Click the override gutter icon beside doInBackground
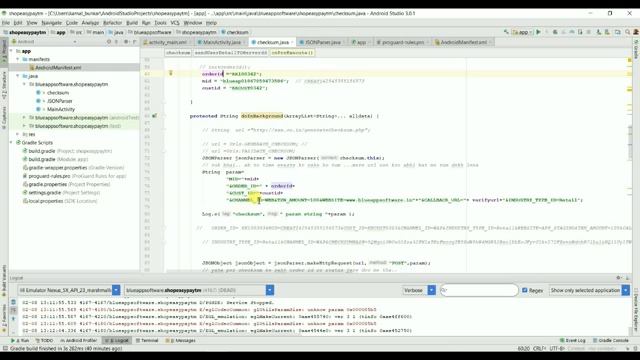The image size is (640, 360). pyautogui.click(x=154, y=116)
